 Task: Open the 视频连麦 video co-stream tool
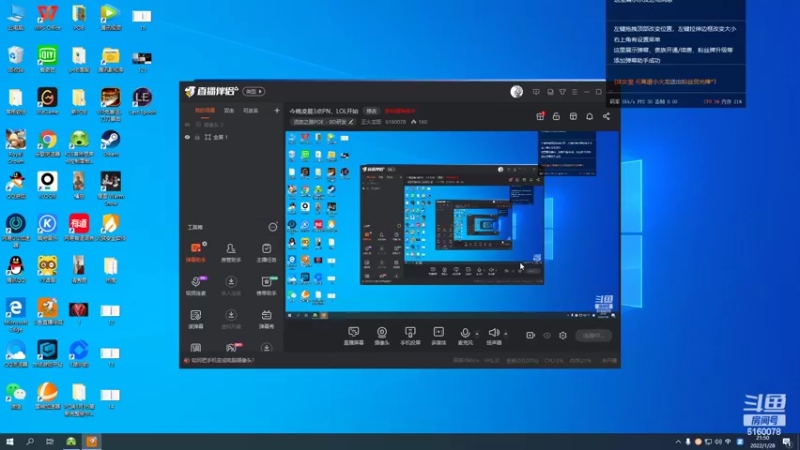[x=195, y=286]
